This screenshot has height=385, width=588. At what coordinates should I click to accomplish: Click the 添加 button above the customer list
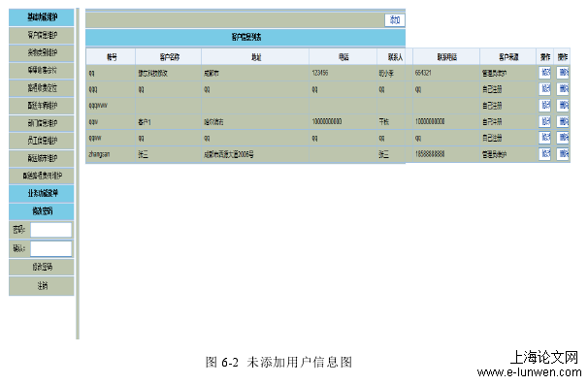[x=395, y=19]
